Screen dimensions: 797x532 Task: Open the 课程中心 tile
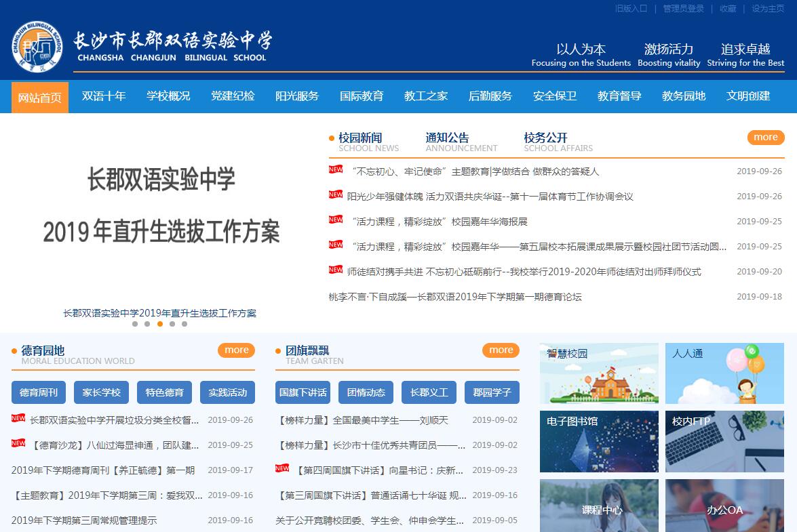(599, 506)
